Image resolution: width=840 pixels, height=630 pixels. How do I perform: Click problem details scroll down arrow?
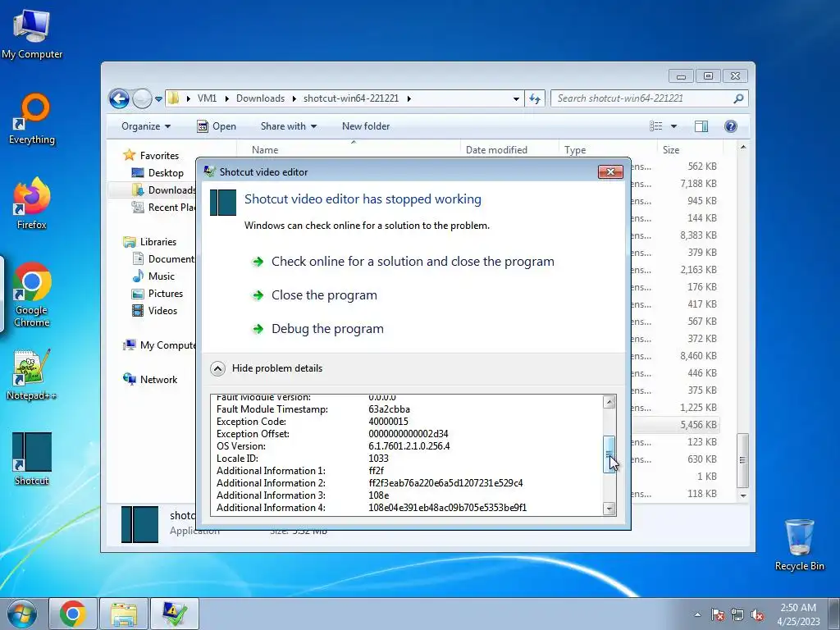pos(609,509)
